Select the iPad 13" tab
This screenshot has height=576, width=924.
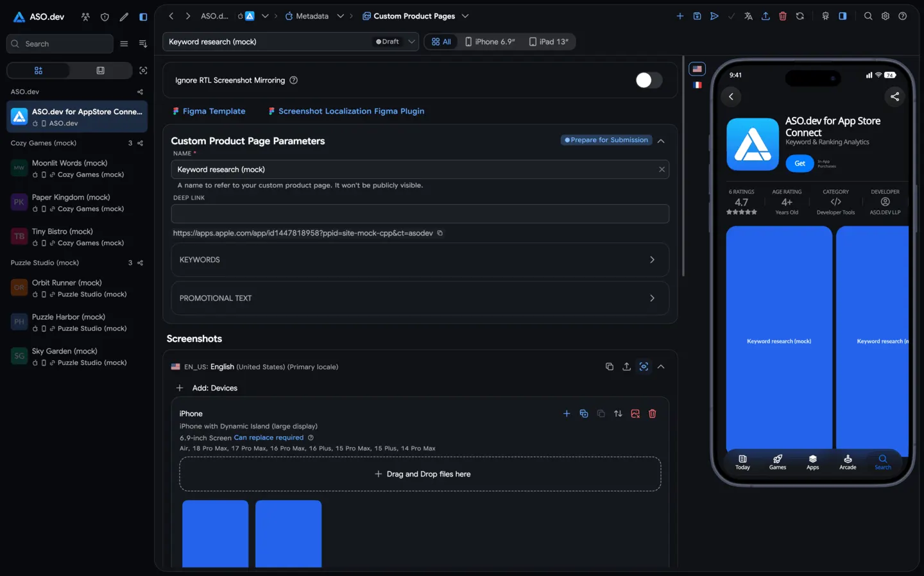click(x=549, y=42)
